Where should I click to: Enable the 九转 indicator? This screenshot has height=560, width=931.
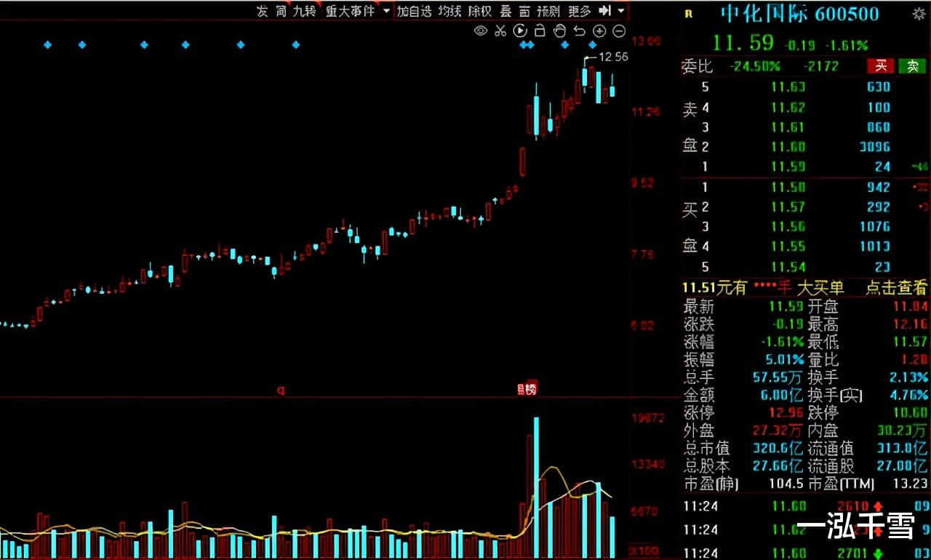[x=305, y=11]
